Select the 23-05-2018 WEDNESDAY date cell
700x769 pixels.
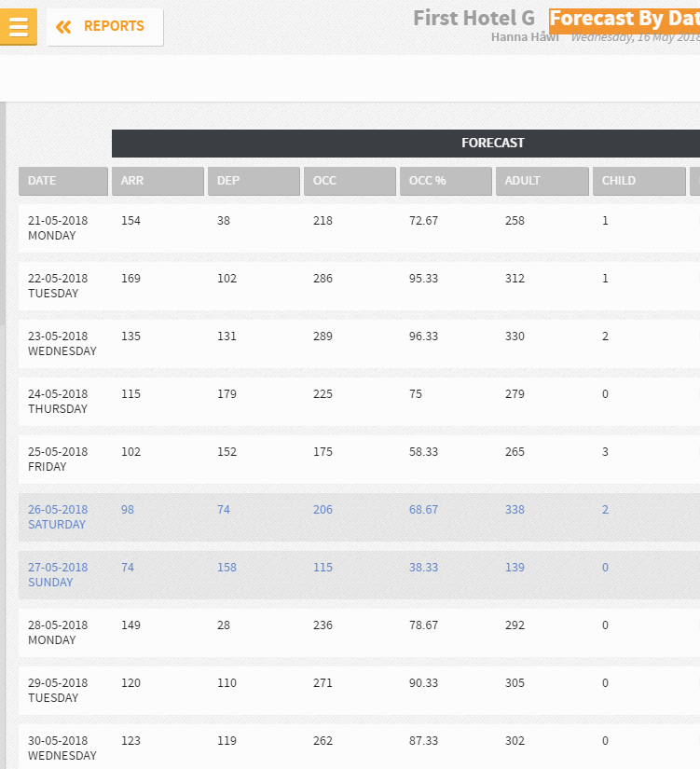(x=62, y=344)
